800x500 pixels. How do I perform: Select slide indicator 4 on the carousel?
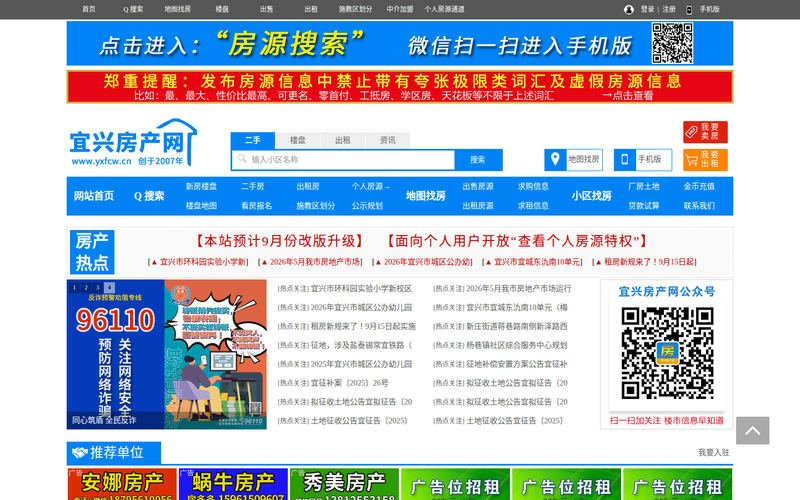(x=109, y=287)
